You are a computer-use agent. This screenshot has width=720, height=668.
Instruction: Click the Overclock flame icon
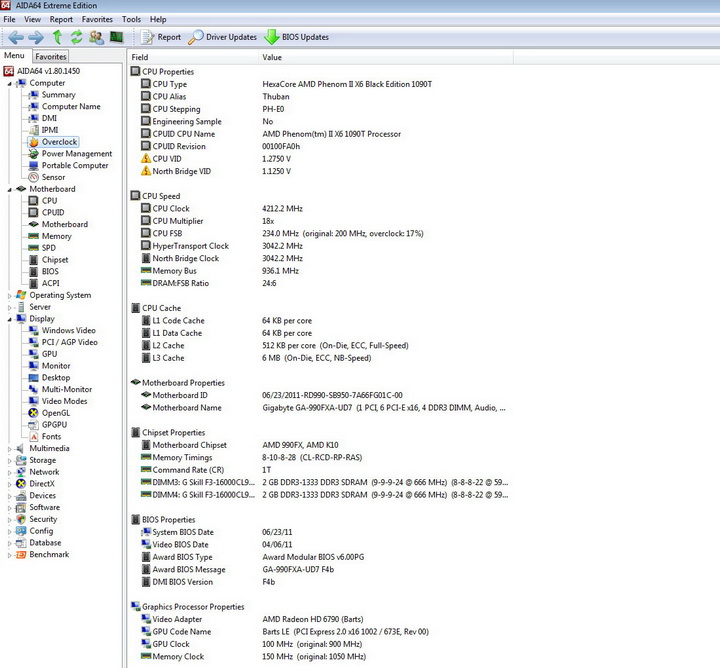(33, 142)
